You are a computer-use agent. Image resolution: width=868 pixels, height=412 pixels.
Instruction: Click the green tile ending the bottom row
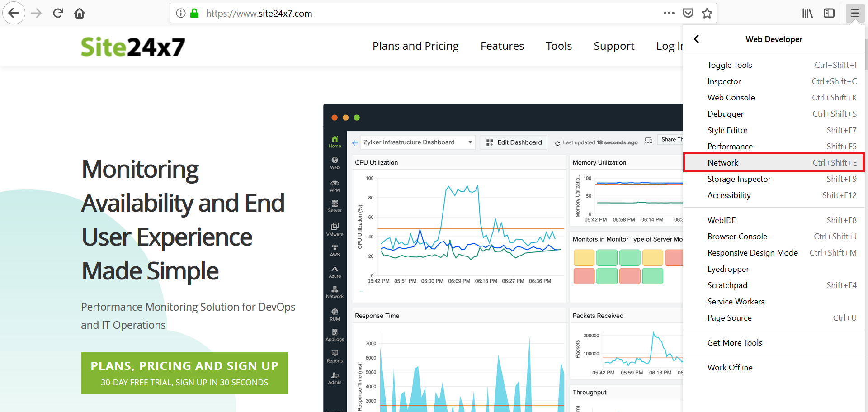[x=652, y=276]
